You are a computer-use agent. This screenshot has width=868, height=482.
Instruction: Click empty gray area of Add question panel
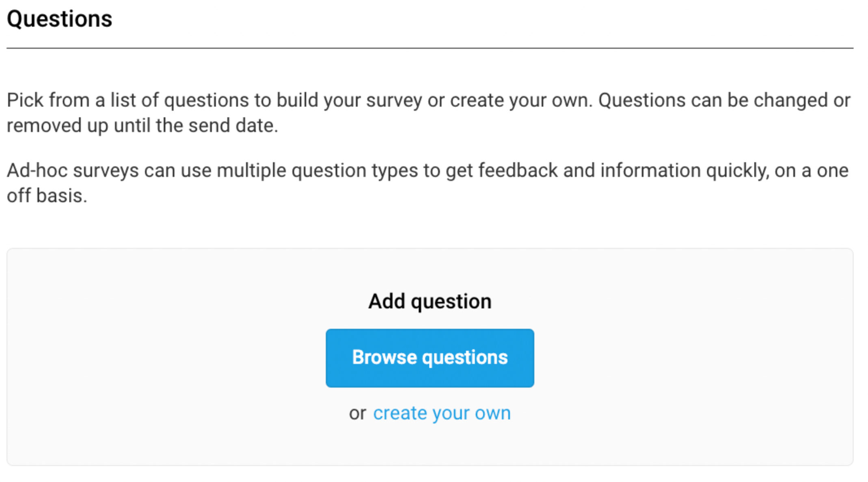pyautogui.click(x=162, y=366)
